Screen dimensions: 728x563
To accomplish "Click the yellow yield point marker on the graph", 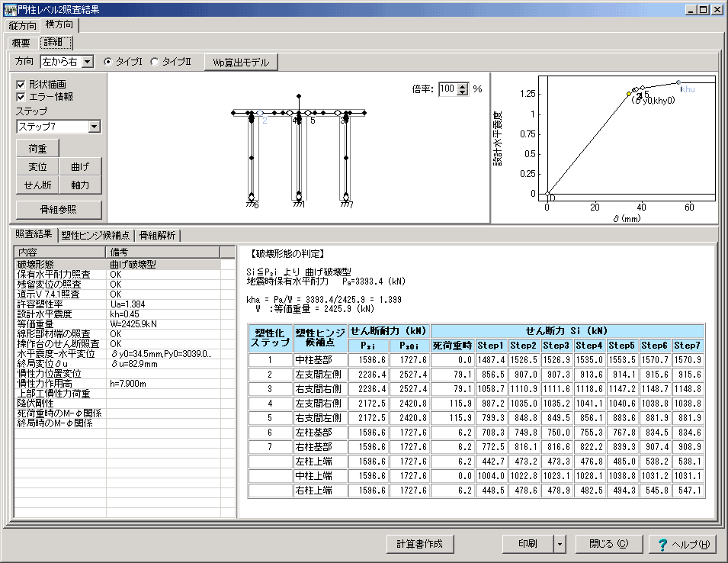I will click(629, 94).
